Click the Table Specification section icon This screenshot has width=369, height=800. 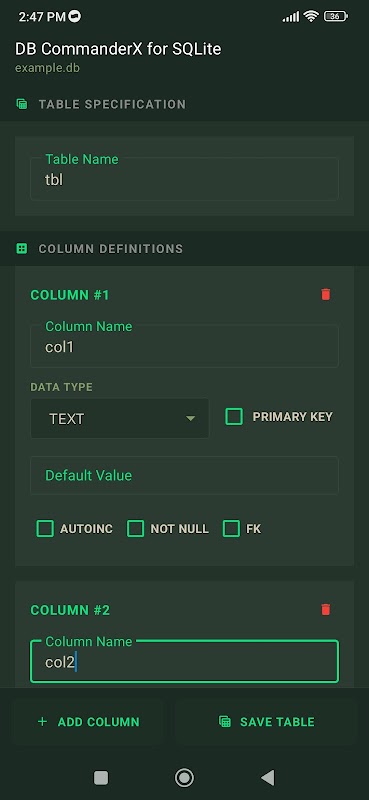coord(21,104)
